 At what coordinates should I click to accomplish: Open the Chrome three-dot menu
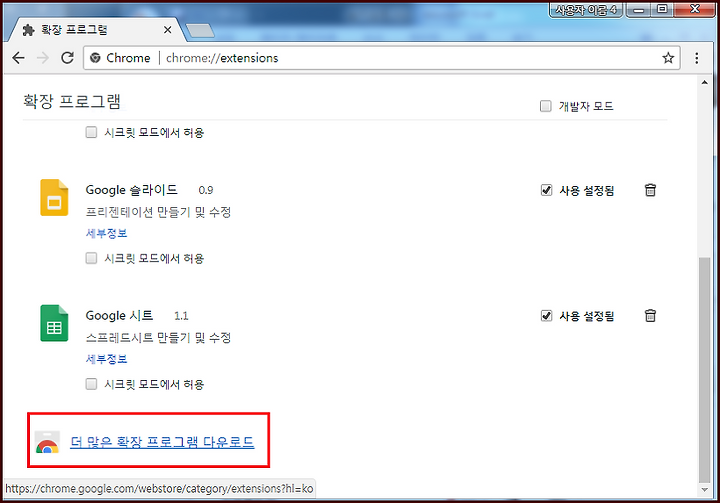click(697, 58)
